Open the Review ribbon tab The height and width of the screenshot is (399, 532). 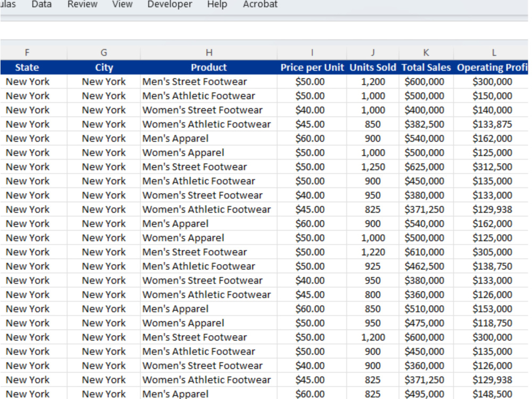tap(82, 4)
